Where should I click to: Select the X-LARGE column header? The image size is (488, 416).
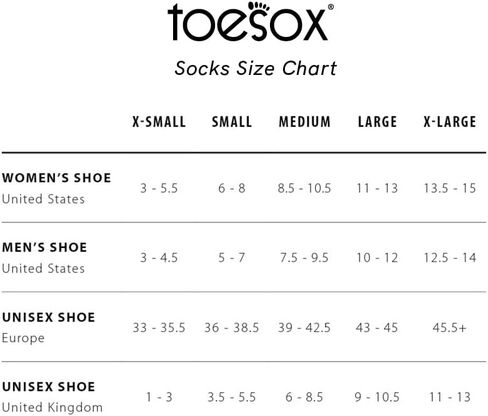tap(450, 122)
